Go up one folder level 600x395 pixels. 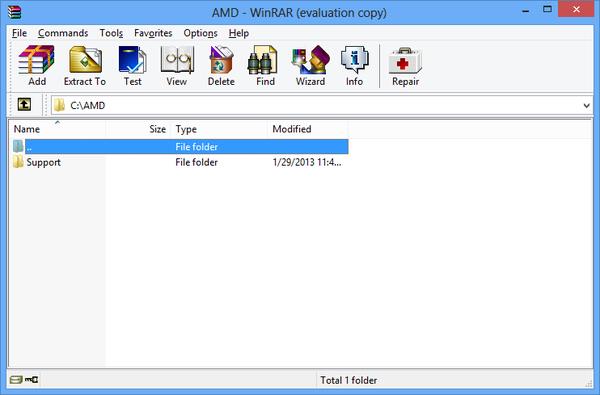24,104
